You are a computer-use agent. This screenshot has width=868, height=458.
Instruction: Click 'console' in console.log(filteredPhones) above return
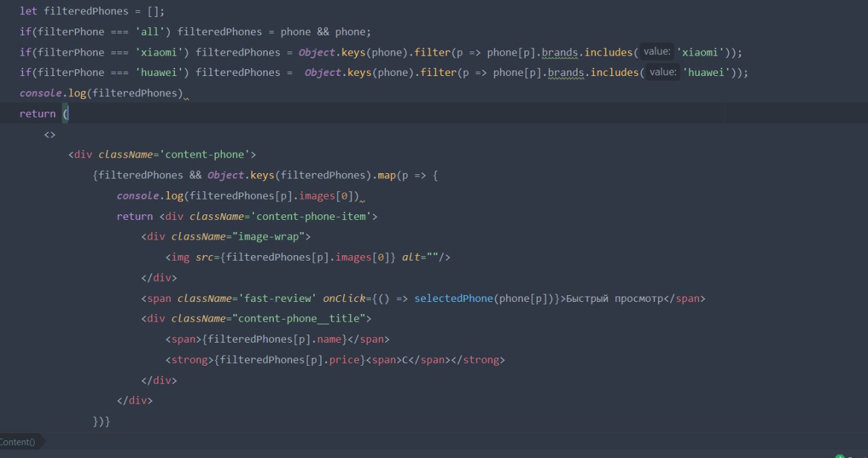click(41, 93)
